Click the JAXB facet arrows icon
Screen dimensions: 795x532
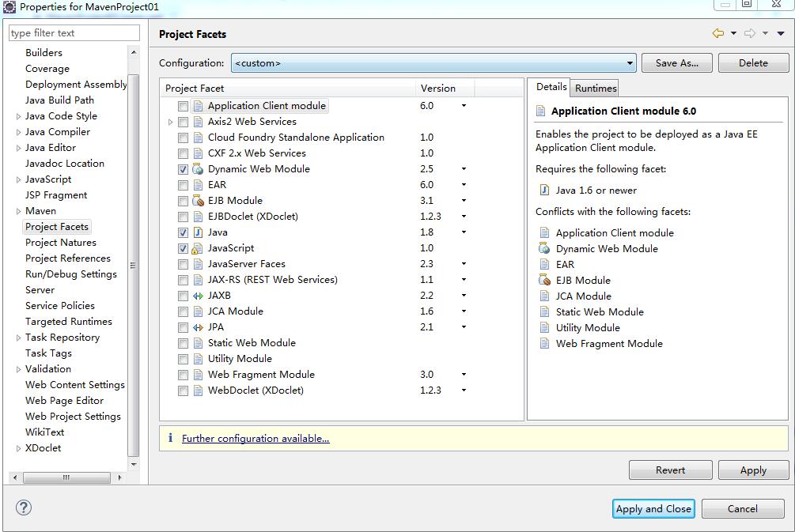tap(199, 295)
